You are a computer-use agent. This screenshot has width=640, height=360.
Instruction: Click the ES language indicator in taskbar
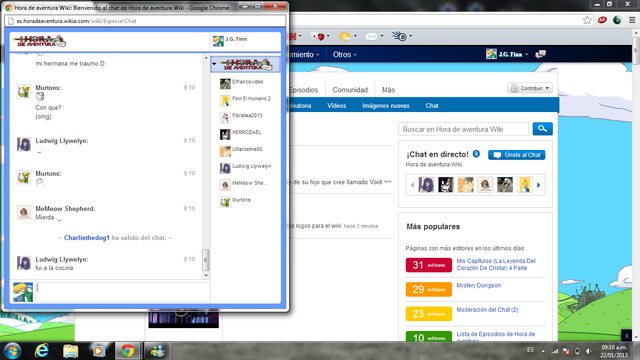tap(530, 350)
